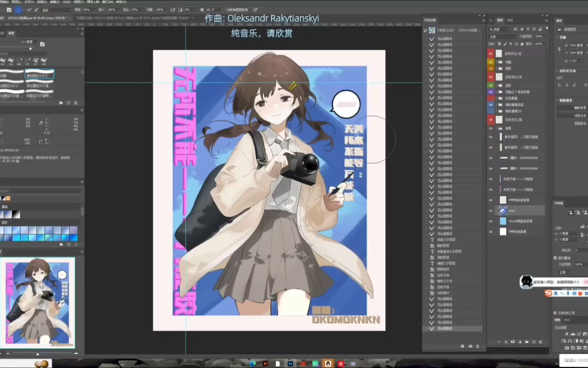588x368 pixels.
Task: Switch to the 图层 layers tab
Action: (x=500, y=20)
